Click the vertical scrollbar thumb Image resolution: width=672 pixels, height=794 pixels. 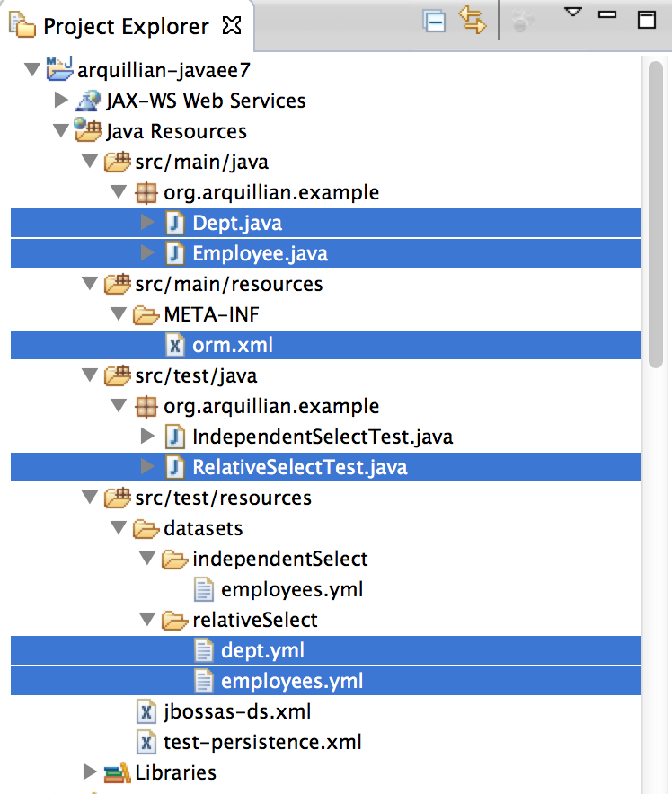656,214
